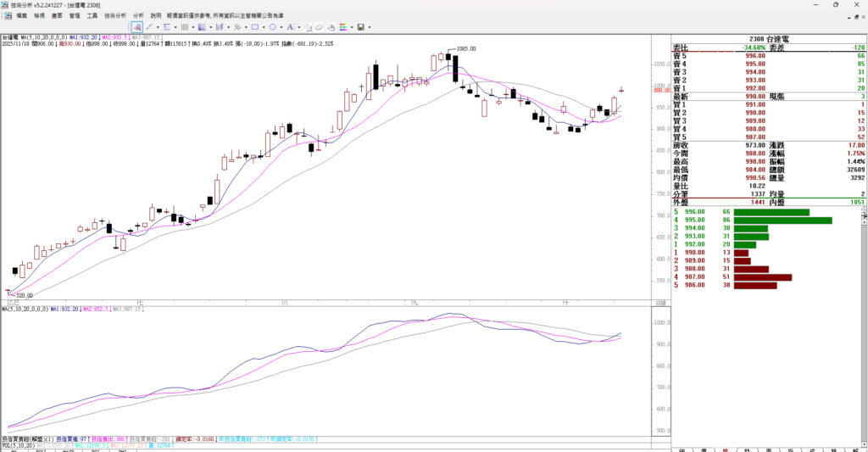Image resolution: width=868 pixels, height=452 pixels.
Task: Open the 技術分析 menu
Action: 114,15
